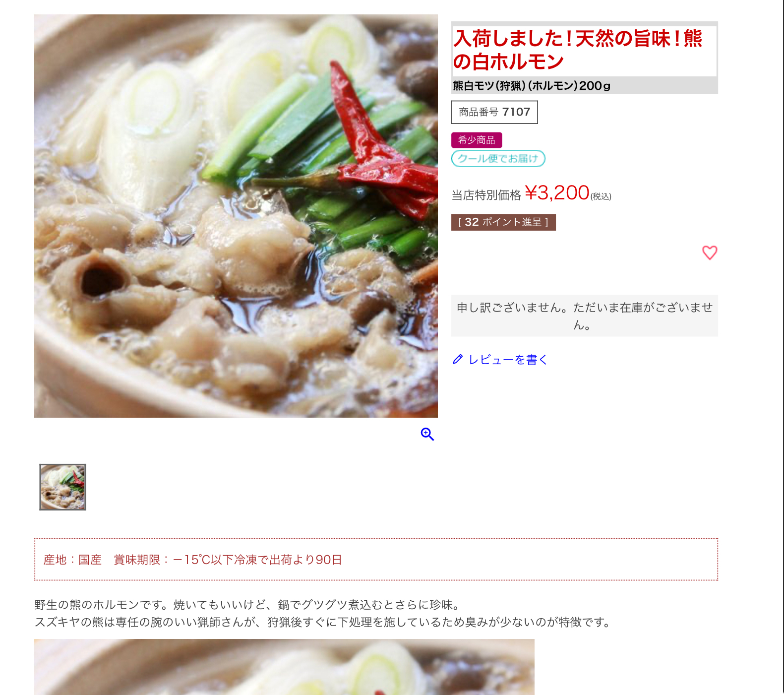The width and height of the screenshot is (784, 695).
Task: Click the 商品番号 7107 product number box
Action: [x=494, y=112]
